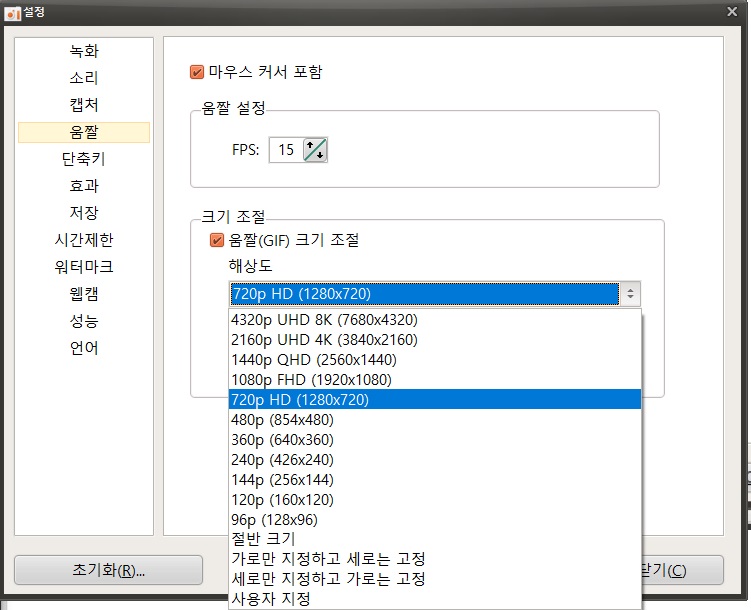
Task: Choose 사용자 지정 option
Action: [x=435, y=599]
